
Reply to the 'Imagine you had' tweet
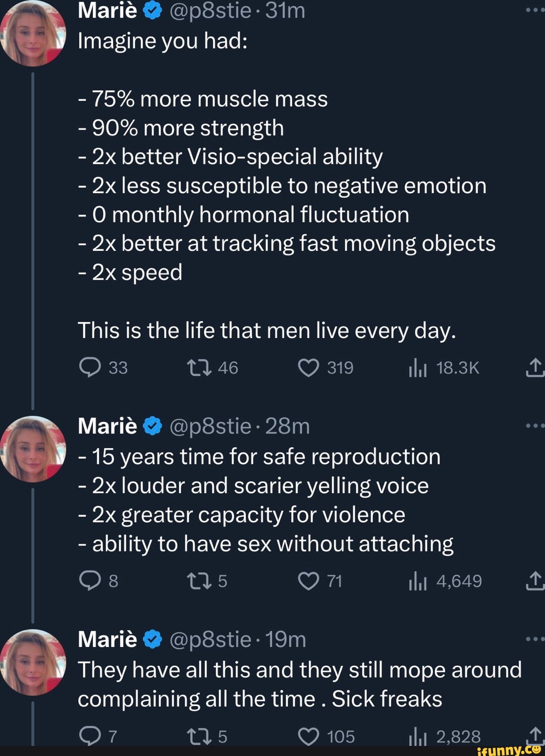point(91,368)
